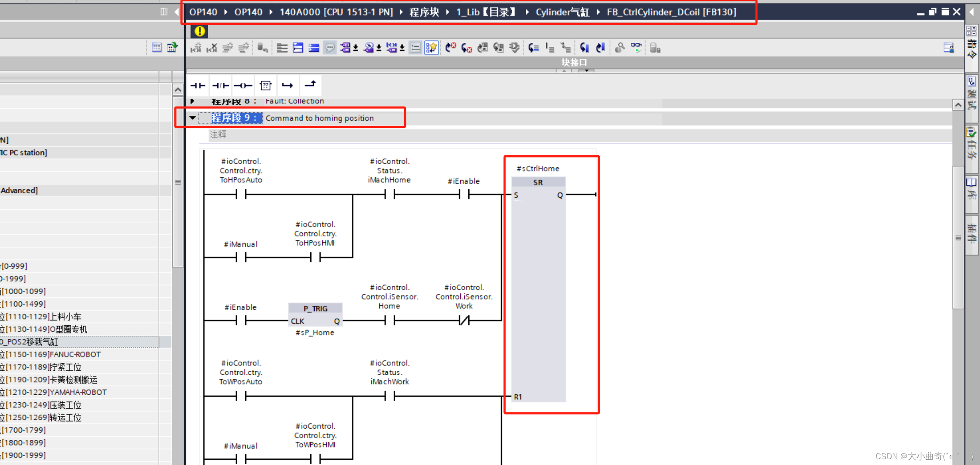980x465 pixels.
Task: Click the Open branch favorite icon
Action: click(x=288, y=85)
